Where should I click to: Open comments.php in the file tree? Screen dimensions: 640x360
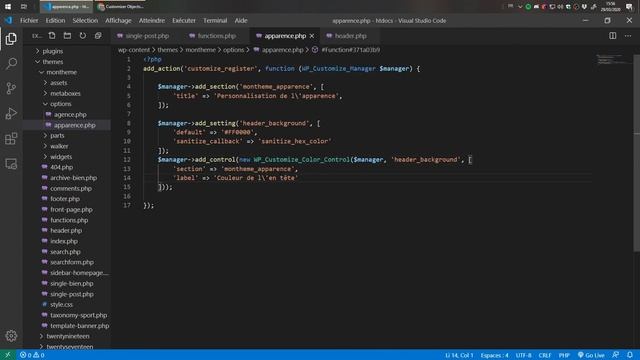click(x=71, y=189)
